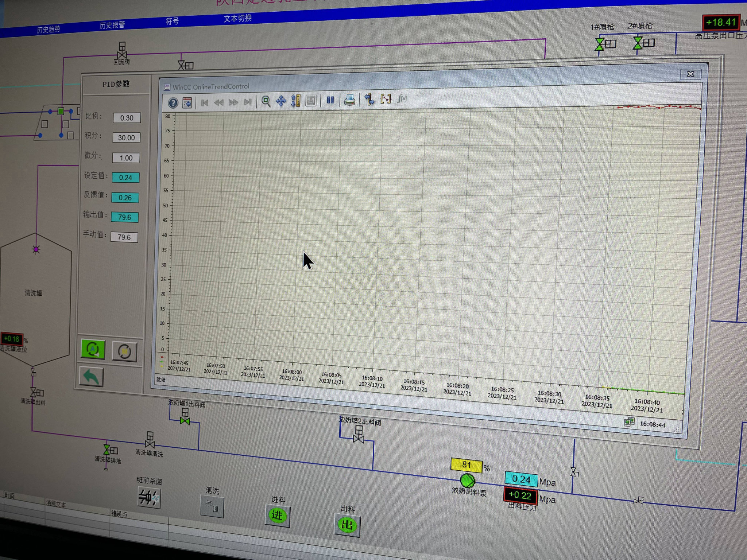Open the trend configuration dialog icon
The image size is (747, 560).
pyautogui.click(x=187, y=103)
